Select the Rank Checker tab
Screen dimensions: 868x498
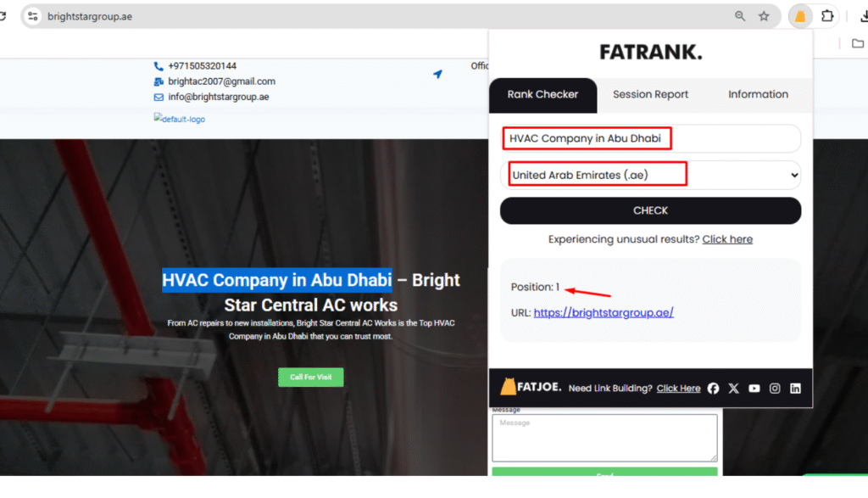[542, 94]
